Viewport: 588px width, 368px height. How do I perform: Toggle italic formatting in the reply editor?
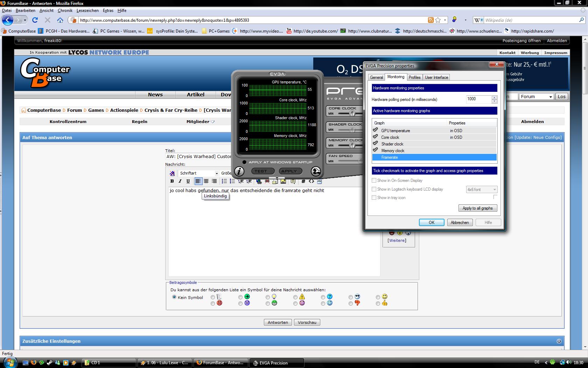[180, 181]
